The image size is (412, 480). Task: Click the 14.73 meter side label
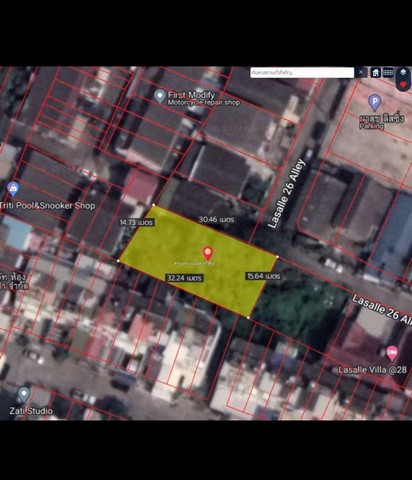tap(137, 222)
